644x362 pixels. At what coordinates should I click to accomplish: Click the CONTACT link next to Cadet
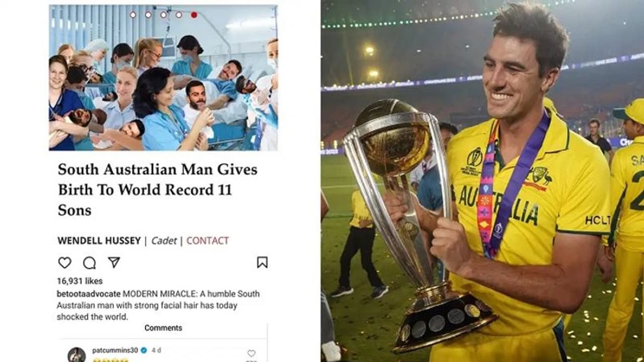pos(207,241)
